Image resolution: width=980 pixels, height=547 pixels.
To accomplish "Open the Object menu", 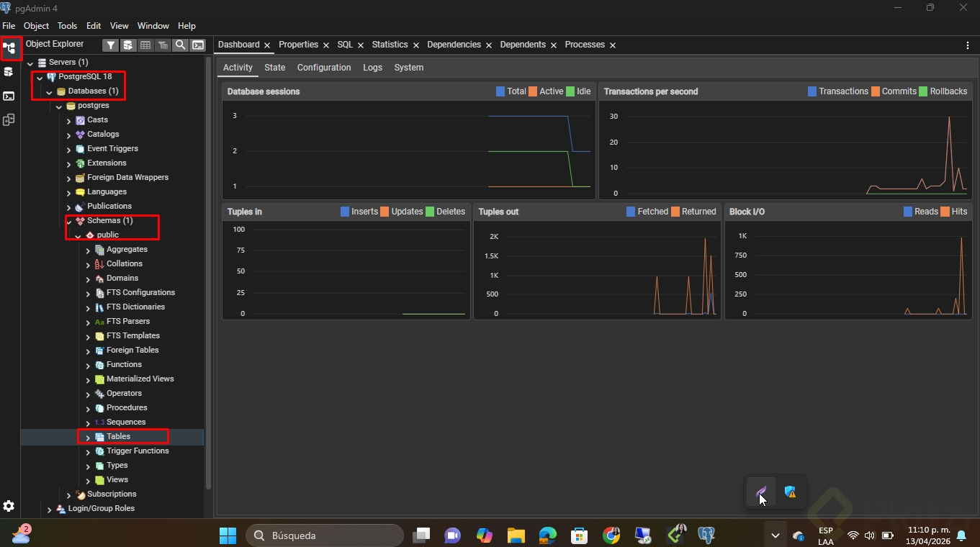I will point(36,25).
